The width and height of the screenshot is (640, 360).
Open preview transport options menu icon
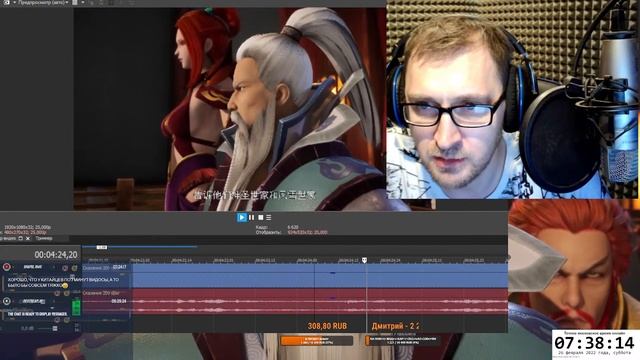pyautogui.click(x=269, y=218)
